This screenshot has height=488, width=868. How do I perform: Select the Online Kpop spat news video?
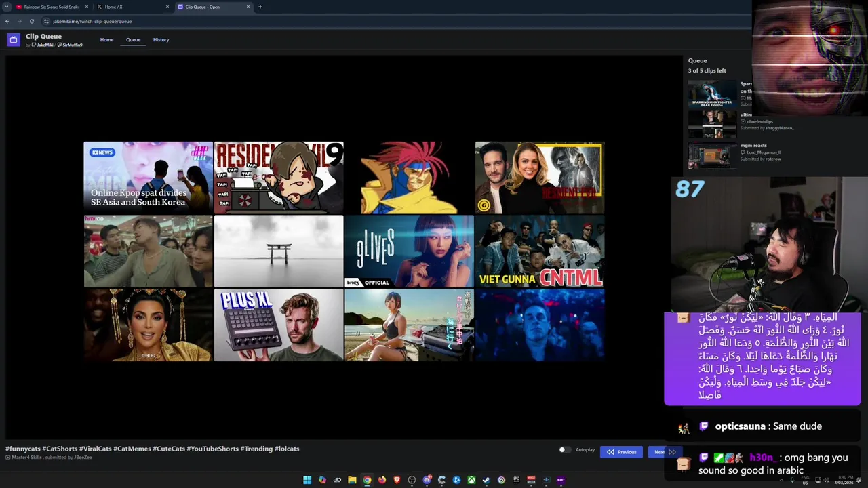coord(149,178)
